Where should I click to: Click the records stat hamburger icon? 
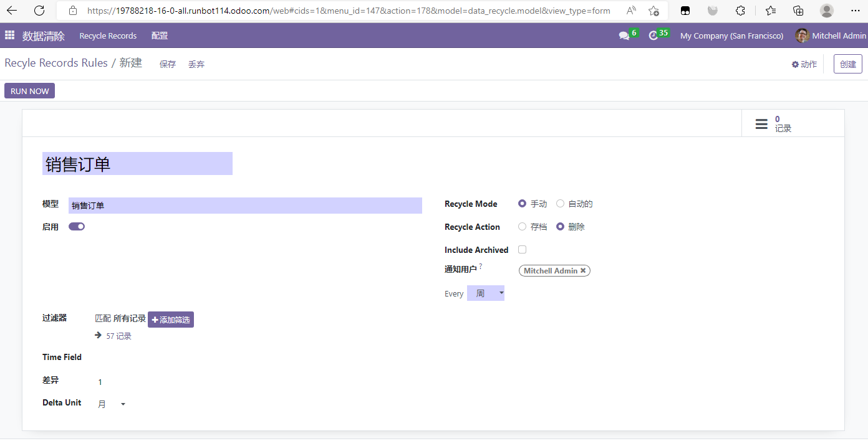click(x=761, y=124)
